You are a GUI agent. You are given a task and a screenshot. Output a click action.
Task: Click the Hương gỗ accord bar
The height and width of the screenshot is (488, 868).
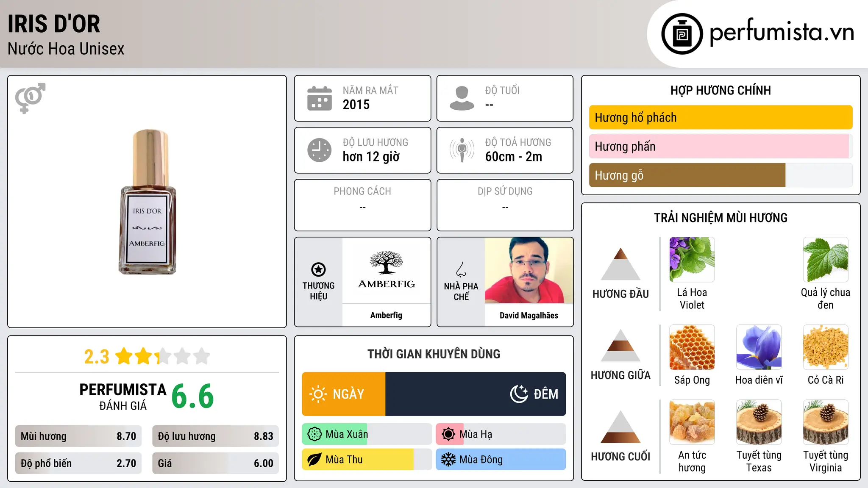click(x=721, y=175)
